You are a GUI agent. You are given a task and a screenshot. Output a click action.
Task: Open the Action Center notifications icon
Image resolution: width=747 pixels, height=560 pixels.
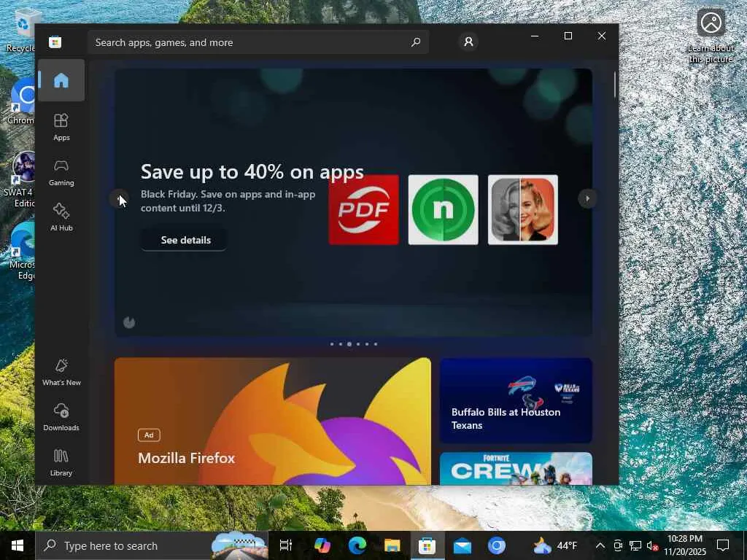click(x=723, y=545)
